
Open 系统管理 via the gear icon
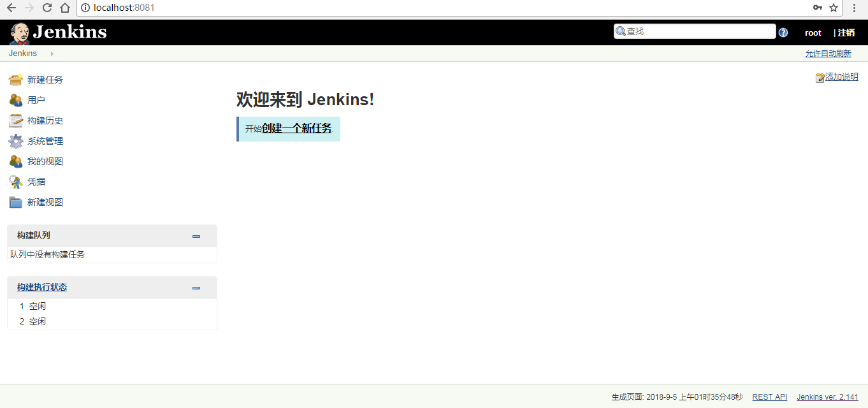[17, 140]
